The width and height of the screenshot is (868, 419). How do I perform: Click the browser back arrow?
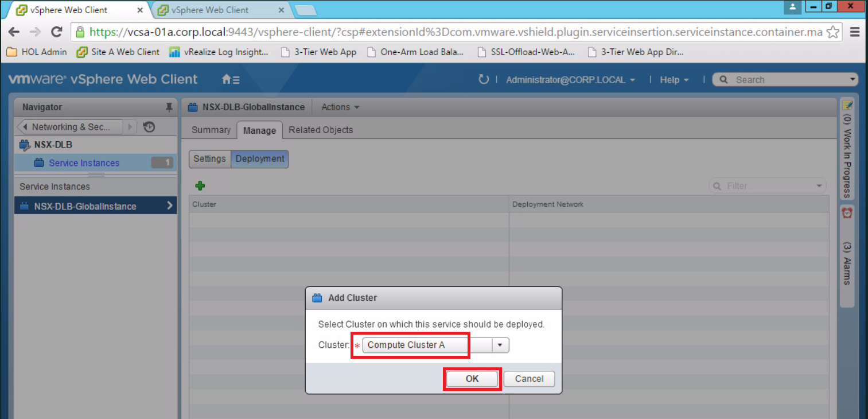coord(14,32)
